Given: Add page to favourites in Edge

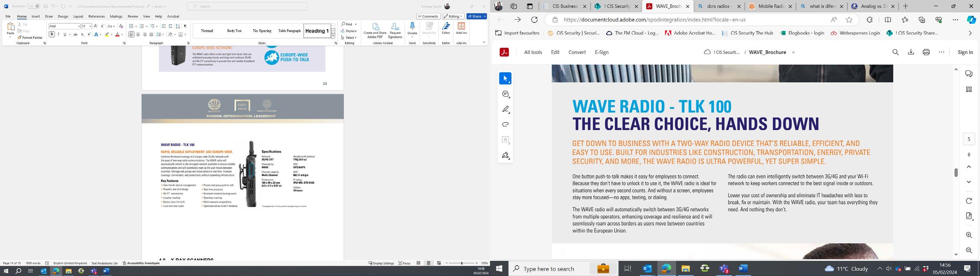Looking at the screenshot, I should (849, 20).
